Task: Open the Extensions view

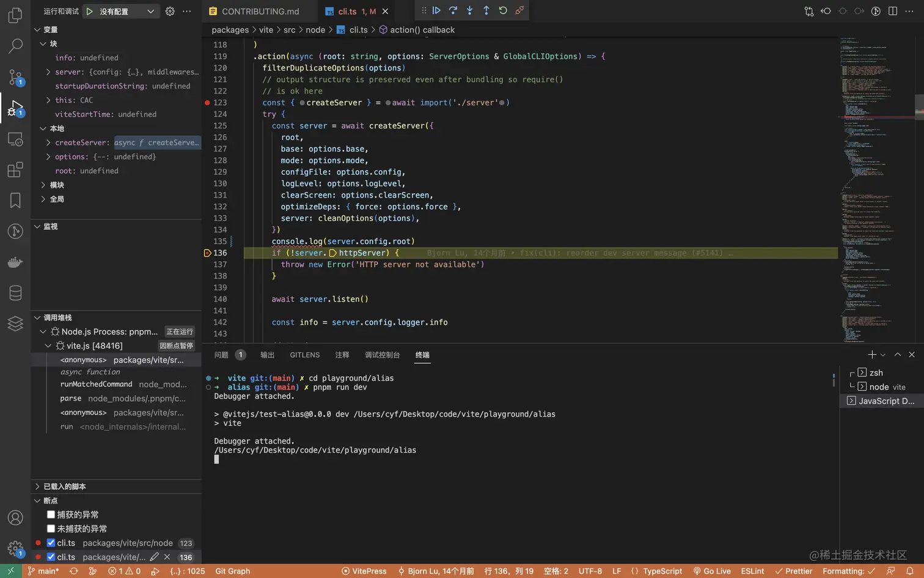Action: 15,169
